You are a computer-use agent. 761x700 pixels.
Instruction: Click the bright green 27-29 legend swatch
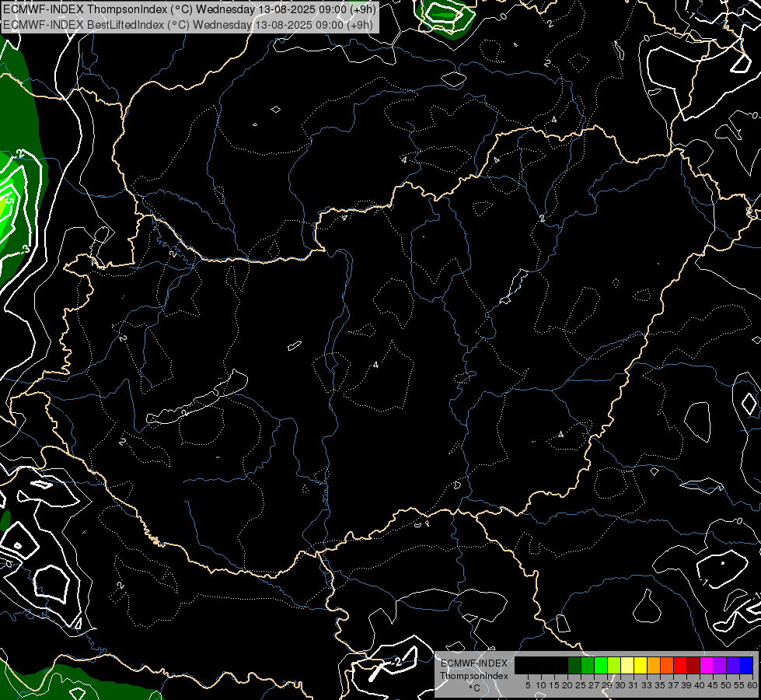[601, 665]
